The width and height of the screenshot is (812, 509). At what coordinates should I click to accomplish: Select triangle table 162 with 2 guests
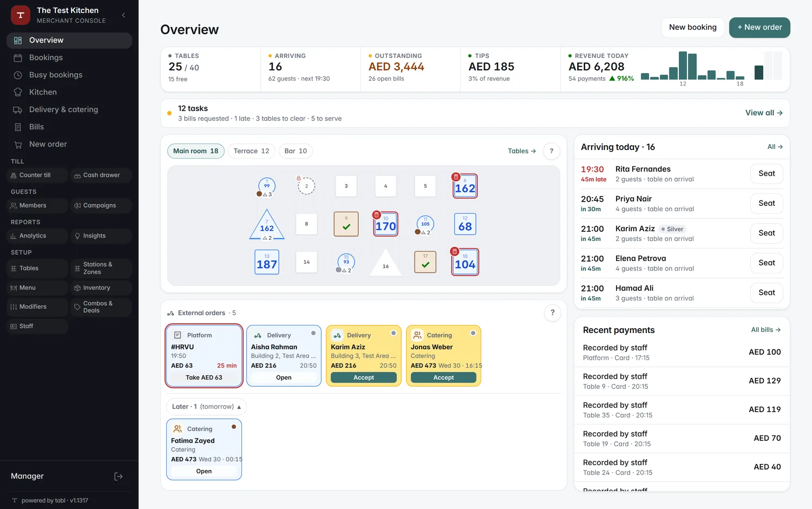[x=267, y=225]
